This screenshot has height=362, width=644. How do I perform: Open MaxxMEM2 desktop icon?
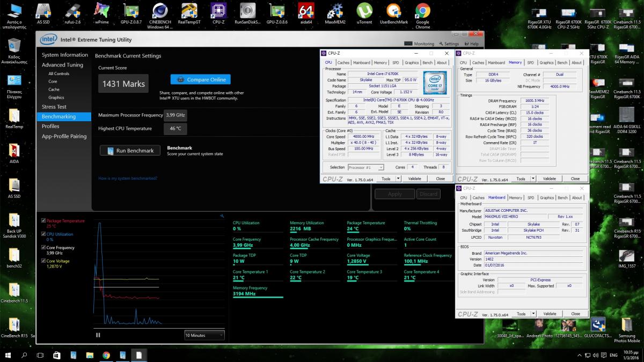(x=335, y=13)
